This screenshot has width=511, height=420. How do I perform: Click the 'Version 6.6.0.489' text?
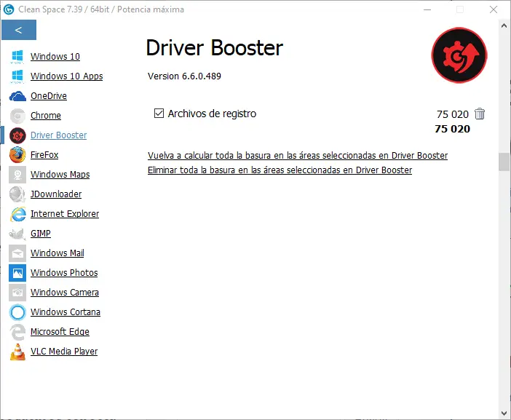point(184,76)
